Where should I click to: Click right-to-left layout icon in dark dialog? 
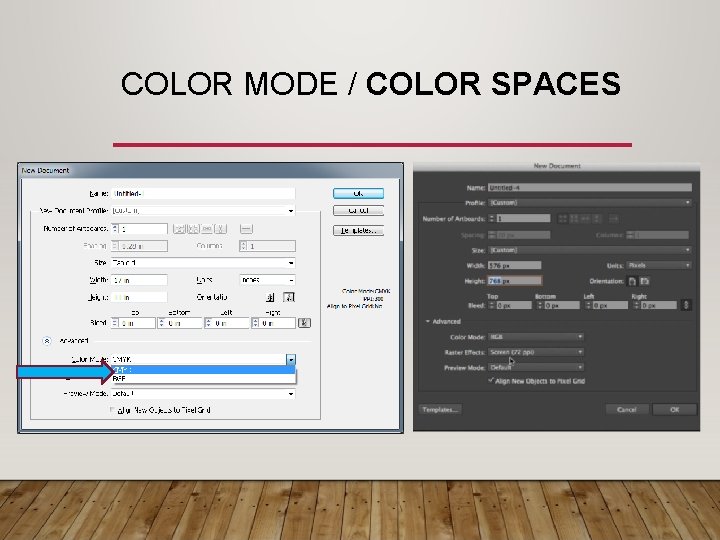tap(614, 219)
